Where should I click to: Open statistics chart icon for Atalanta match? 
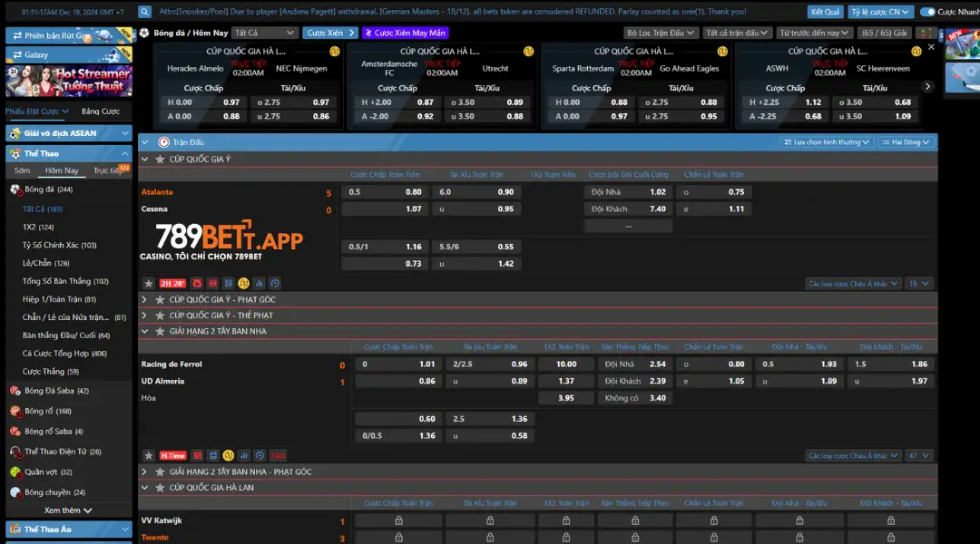pyautogui.click(x=260, y=284)
